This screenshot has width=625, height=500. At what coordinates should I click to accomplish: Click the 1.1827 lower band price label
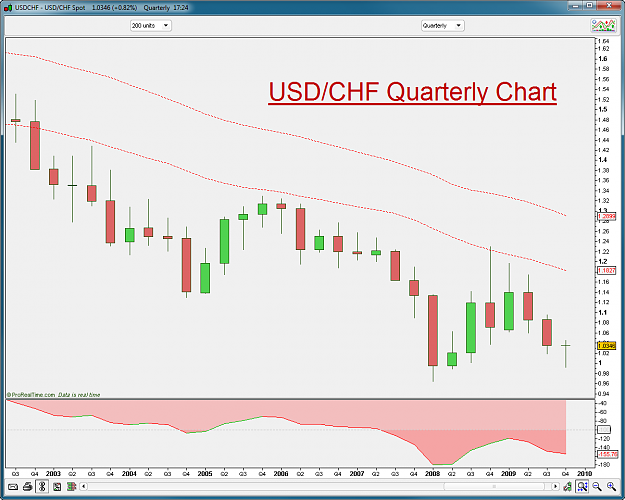(606, 270)
